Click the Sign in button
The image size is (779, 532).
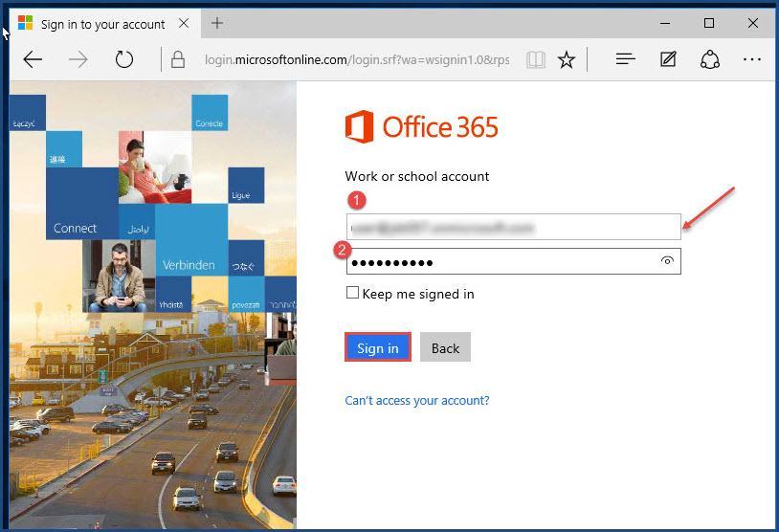378,347
